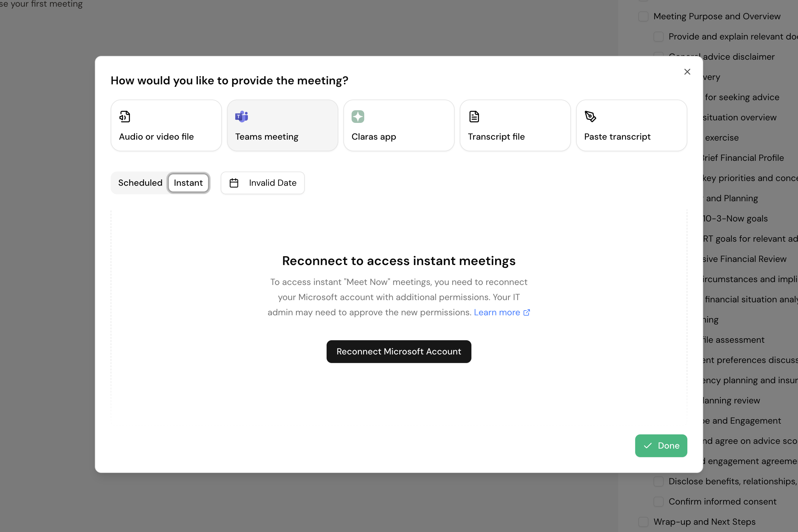Click the Claras app sparkle icon

click(x=358, y=116)
